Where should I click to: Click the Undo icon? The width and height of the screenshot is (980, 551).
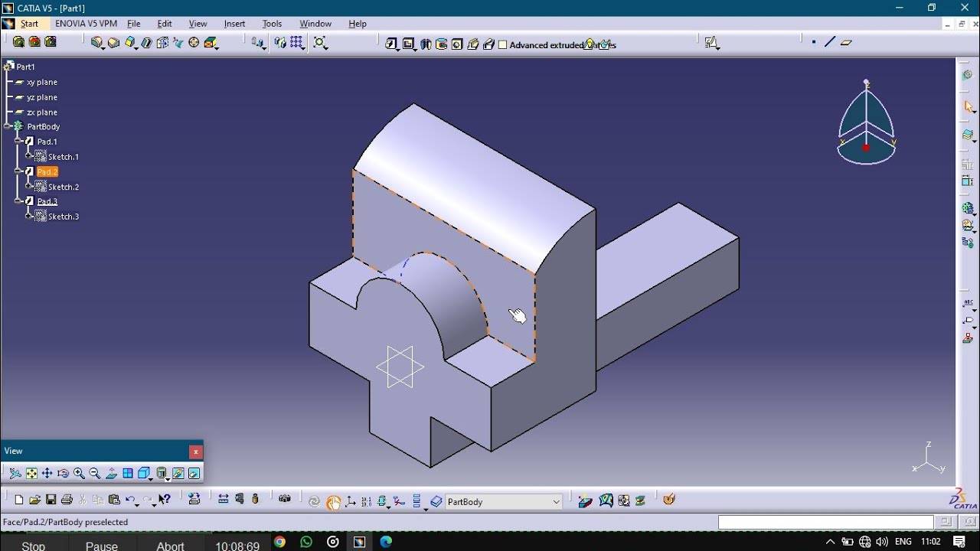[x=131, y=500]
